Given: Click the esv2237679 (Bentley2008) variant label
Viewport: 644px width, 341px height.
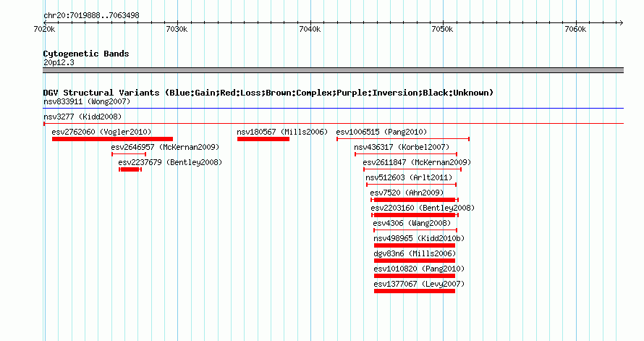Looking at the screenshot, I should 170,162.
